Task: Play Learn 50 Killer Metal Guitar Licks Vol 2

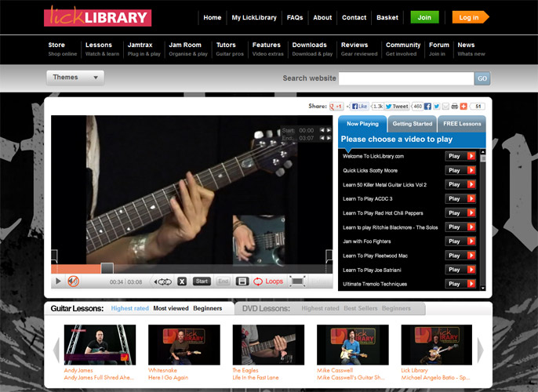Action: 460,184
